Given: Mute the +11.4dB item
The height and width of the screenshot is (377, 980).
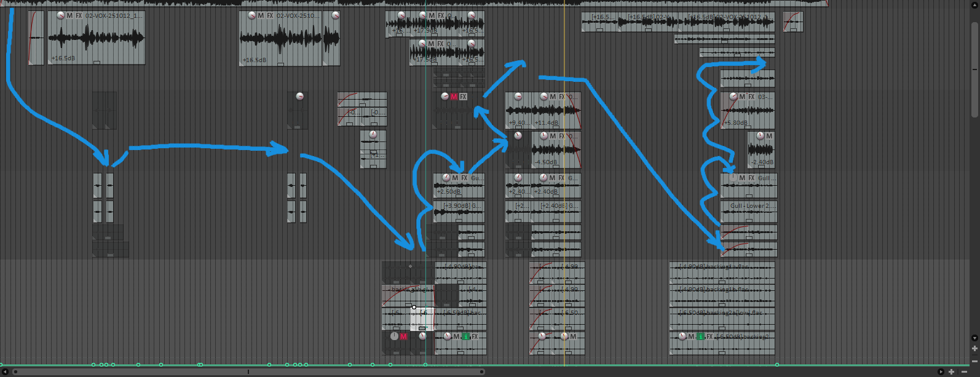Looking at the screenshot, I should tap(553, 97).
